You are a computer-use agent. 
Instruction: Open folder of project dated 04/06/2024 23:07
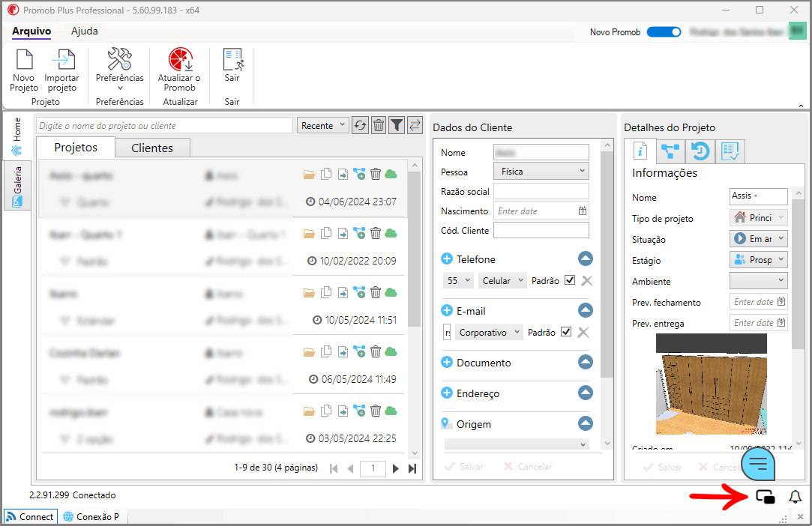[x=309, y=175]
